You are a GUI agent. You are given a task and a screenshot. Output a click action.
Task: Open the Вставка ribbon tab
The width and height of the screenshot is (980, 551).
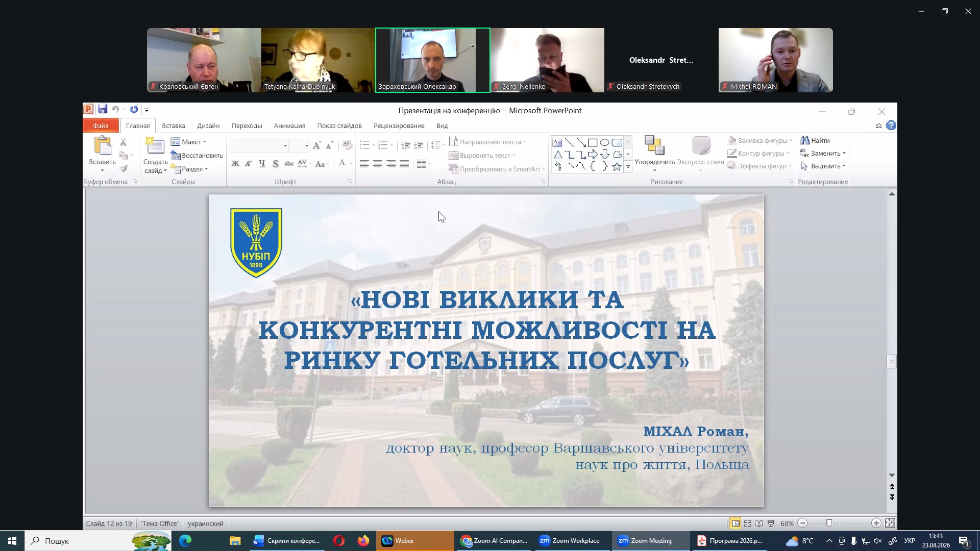(x=174, y=126)
